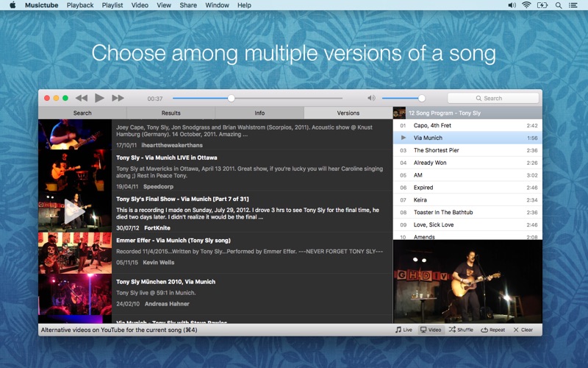Clear the playlist with Clear button
The width and height of the screenshot is (588, 368).
[523, 330]
